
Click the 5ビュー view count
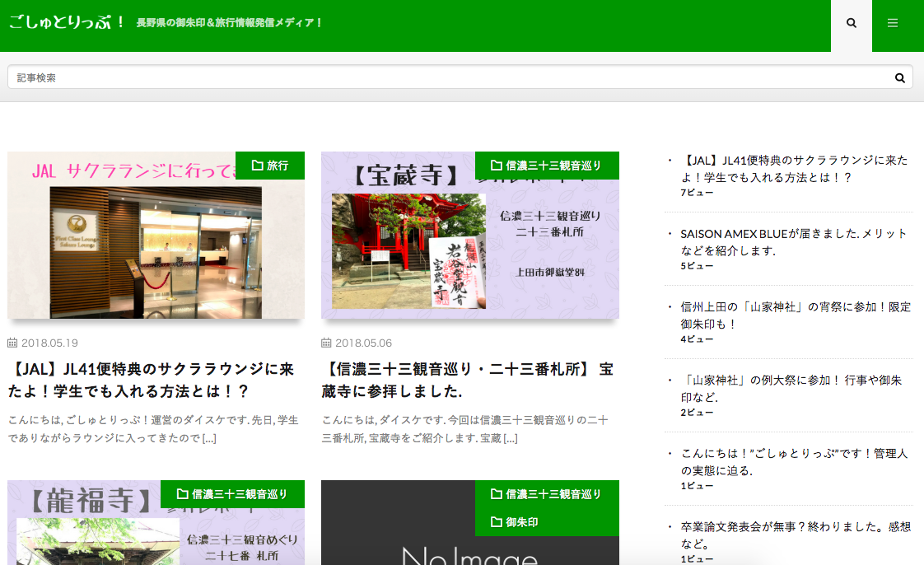click(697, 266)
